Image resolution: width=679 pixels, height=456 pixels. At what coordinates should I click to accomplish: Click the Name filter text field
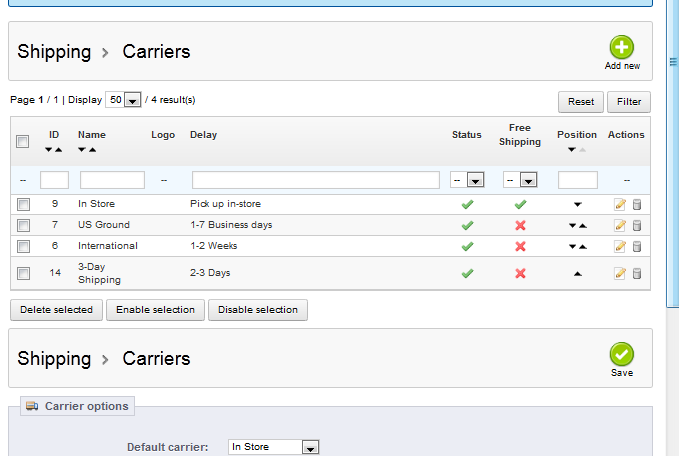[112, 180]
